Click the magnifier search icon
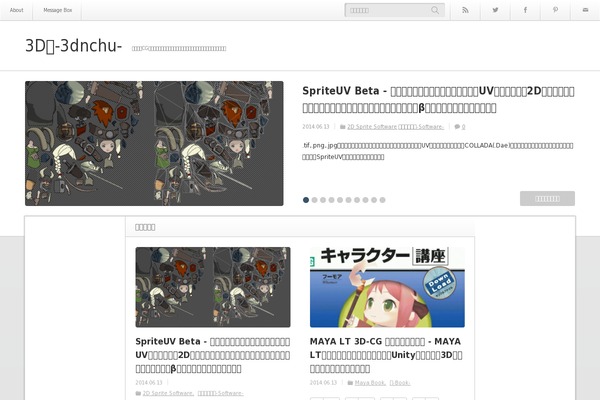The height and width of the screenshot is (400, 600). pos(435,10)
